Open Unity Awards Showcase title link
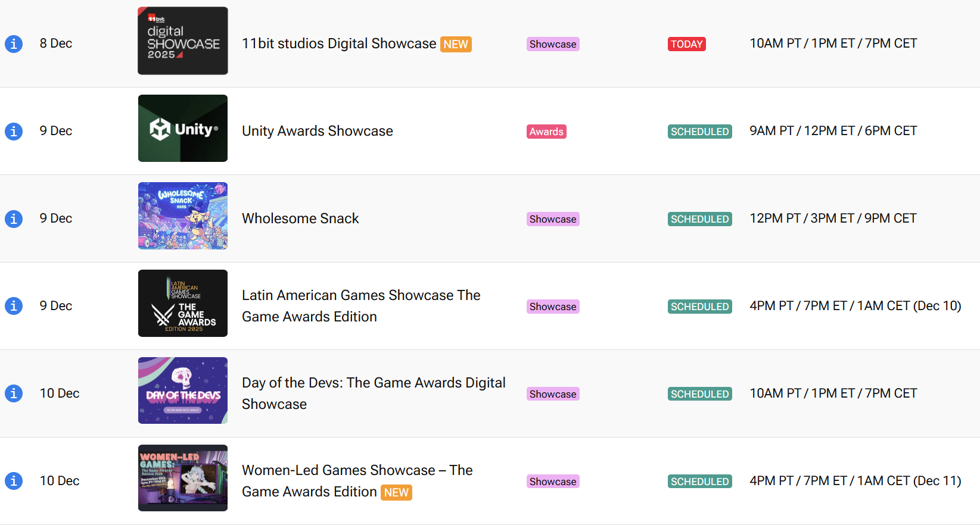Image resolution: width=980 pixels, height=525 pixels. coord(318,131)
